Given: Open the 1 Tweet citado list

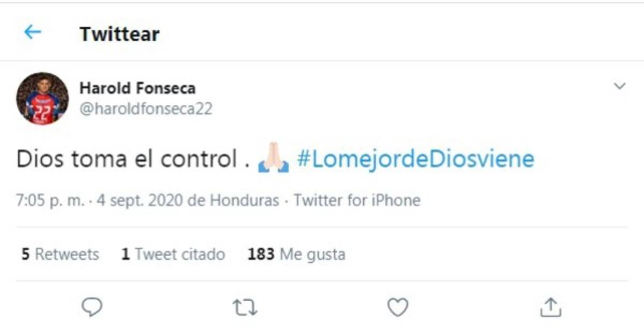Looking at the screenshot, I should point(173,254).
